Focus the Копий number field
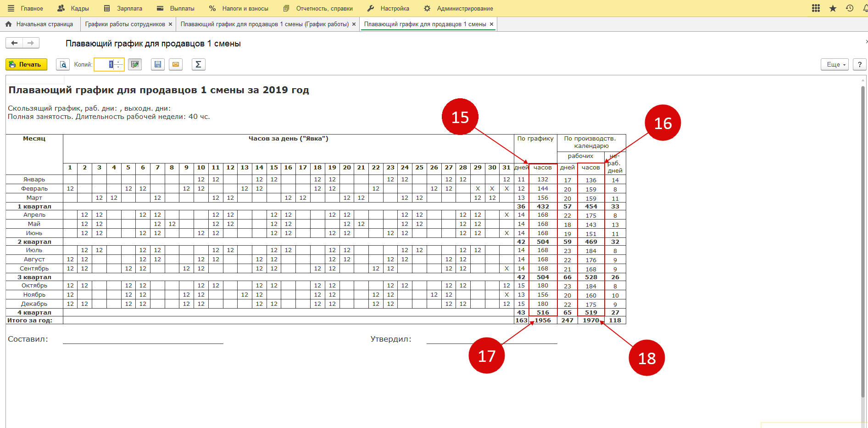868x428 pixels. coord(104,64)
